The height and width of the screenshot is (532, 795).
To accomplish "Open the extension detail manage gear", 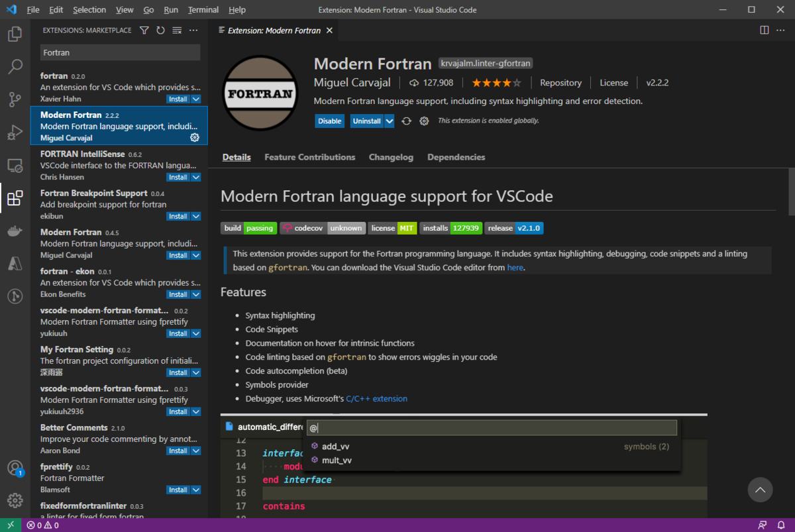I will point(424,121).
